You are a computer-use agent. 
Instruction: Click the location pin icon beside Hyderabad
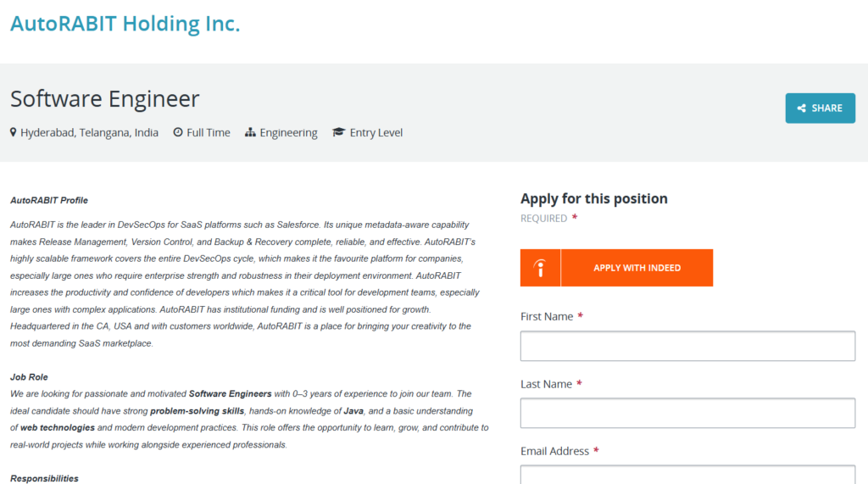click(x=14, y=132)
